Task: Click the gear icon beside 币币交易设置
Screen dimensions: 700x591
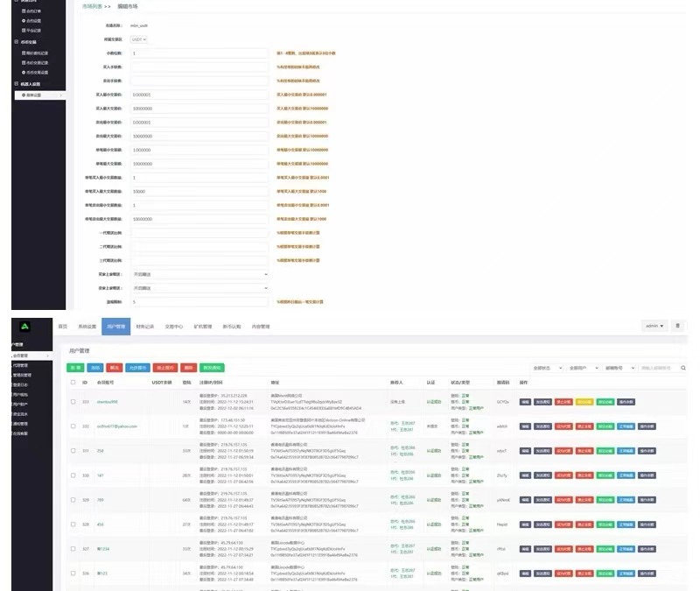Action: tap(24, 73)
